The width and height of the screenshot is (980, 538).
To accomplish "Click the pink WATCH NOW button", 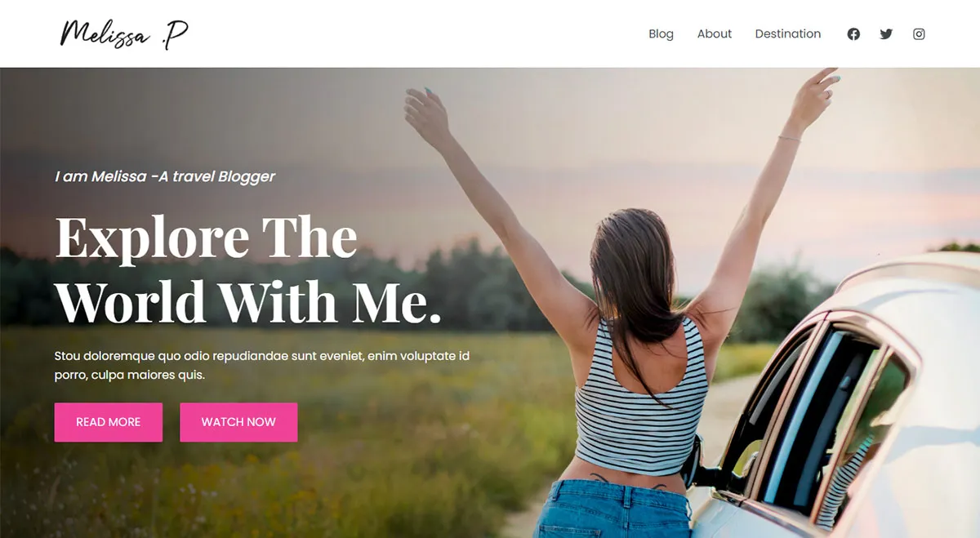I will (238, 422).
